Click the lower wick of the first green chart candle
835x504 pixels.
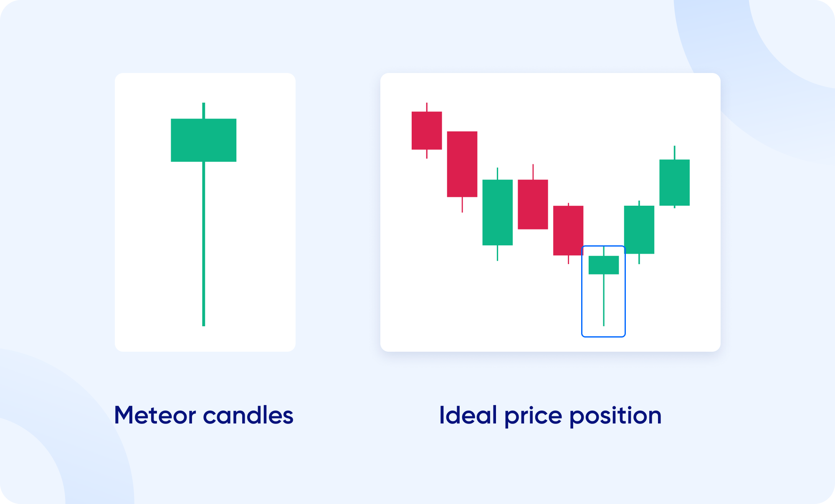497,253
